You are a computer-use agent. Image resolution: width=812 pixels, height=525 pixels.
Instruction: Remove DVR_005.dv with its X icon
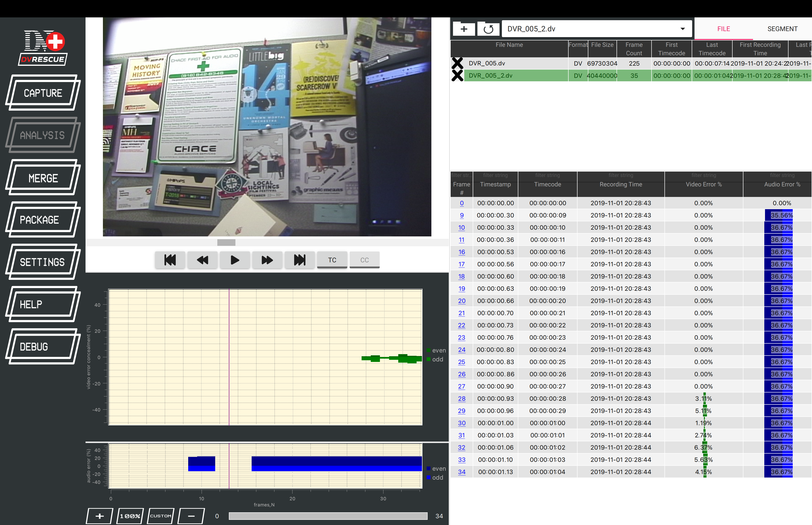coord(457,63)
